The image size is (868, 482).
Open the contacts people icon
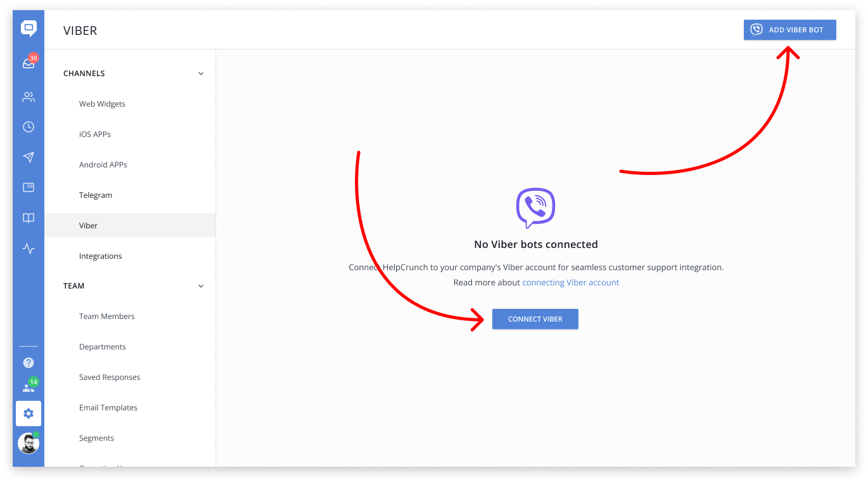[x=29, y=97]
